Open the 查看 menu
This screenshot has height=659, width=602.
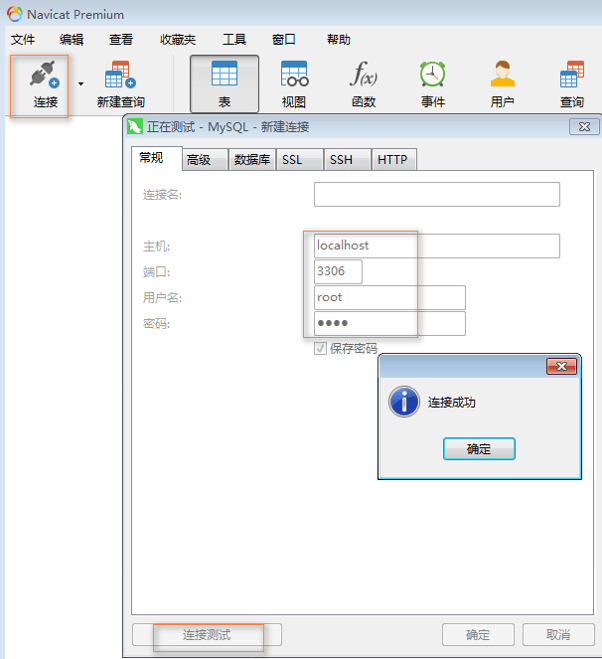(x=121, y=40)
